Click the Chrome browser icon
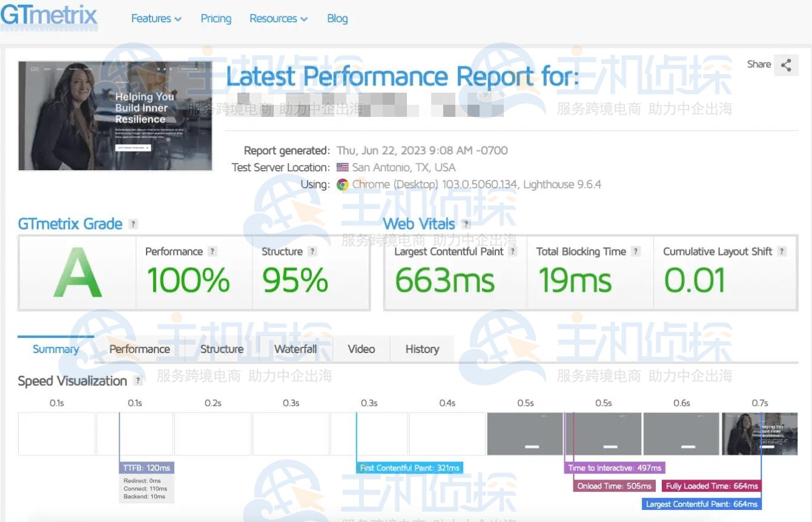 pyautogui.click(x=343, y=185)
